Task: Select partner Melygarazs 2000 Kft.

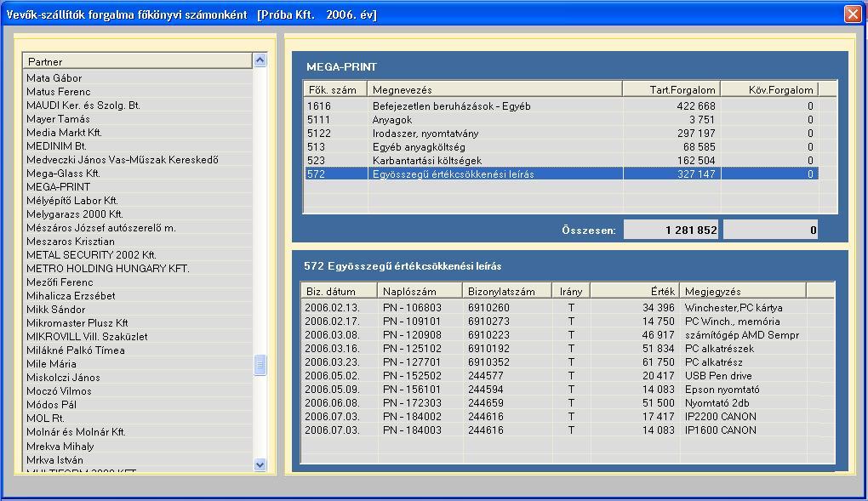Action: coord(137,214)
